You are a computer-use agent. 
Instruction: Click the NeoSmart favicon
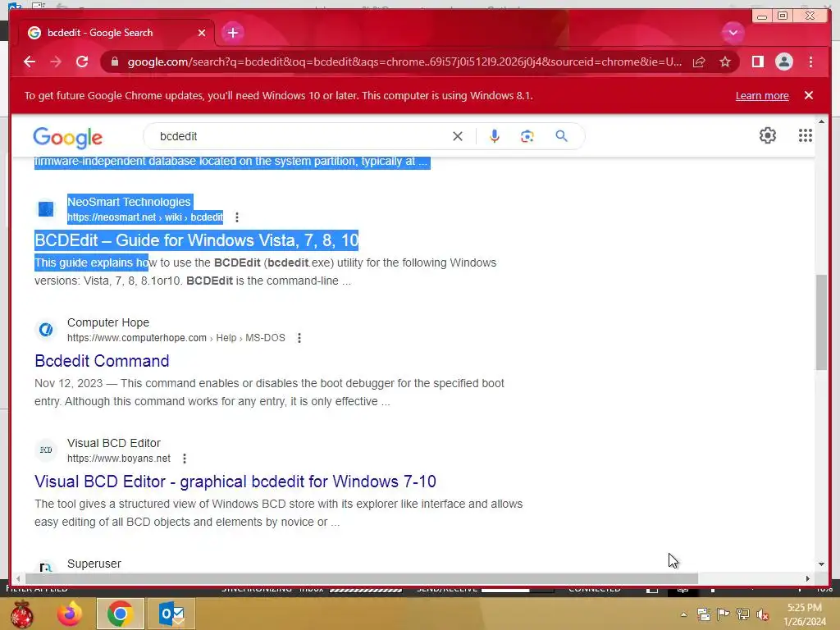coord(46,209)
